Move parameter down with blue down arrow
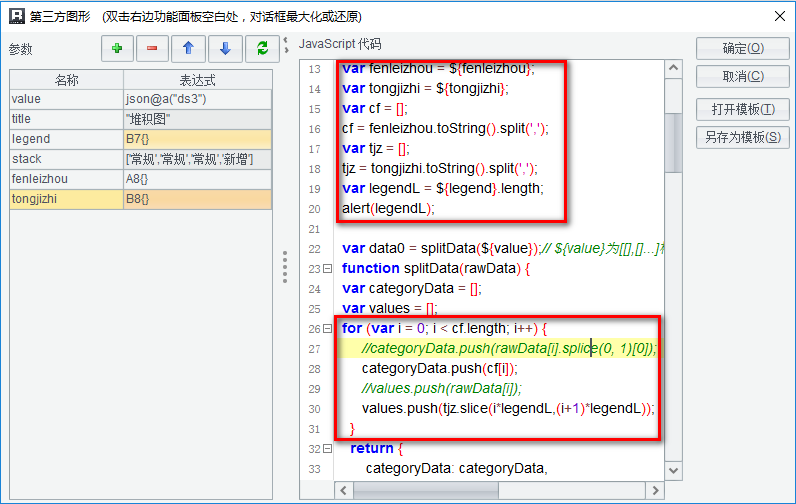Viewport: 796px width, 504px height. [x=225, y=49]
